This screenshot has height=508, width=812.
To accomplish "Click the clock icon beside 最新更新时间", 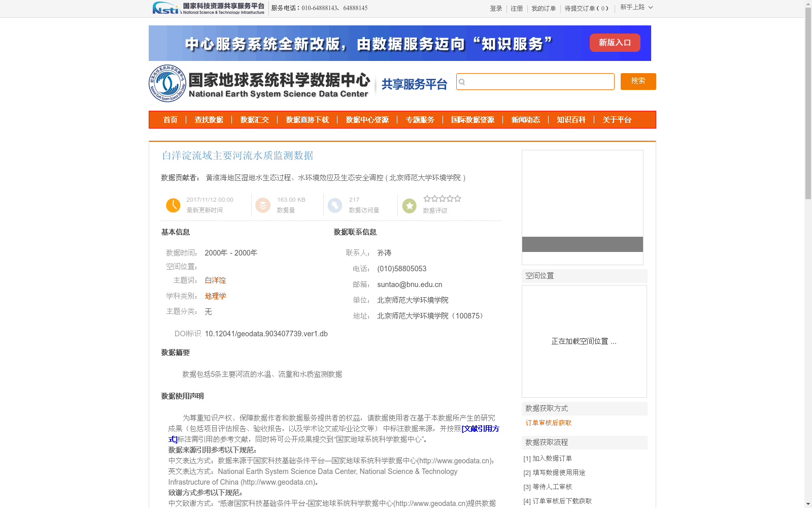I will [x=173, y=205].
